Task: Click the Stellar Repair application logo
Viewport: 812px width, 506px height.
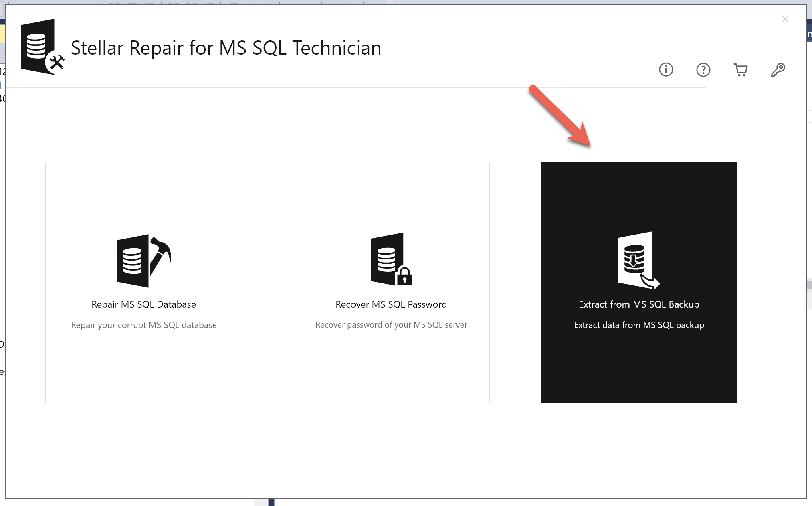Action: pos(42,47)
